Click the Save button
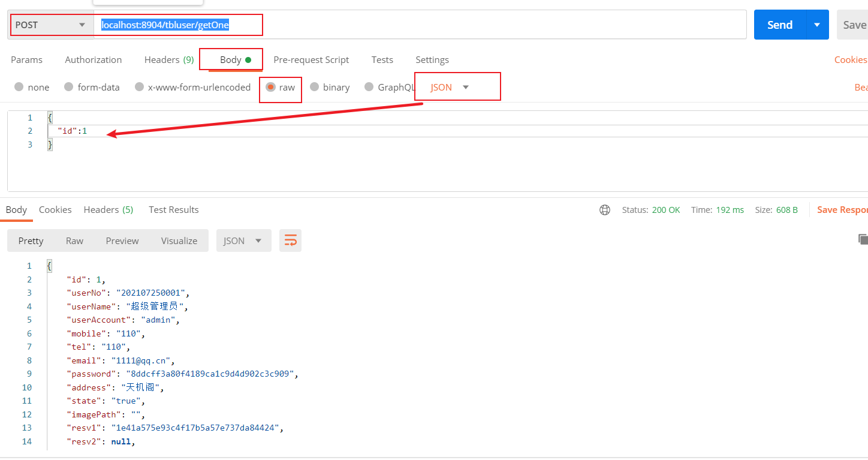868x460 pixels. click(854, 25)
